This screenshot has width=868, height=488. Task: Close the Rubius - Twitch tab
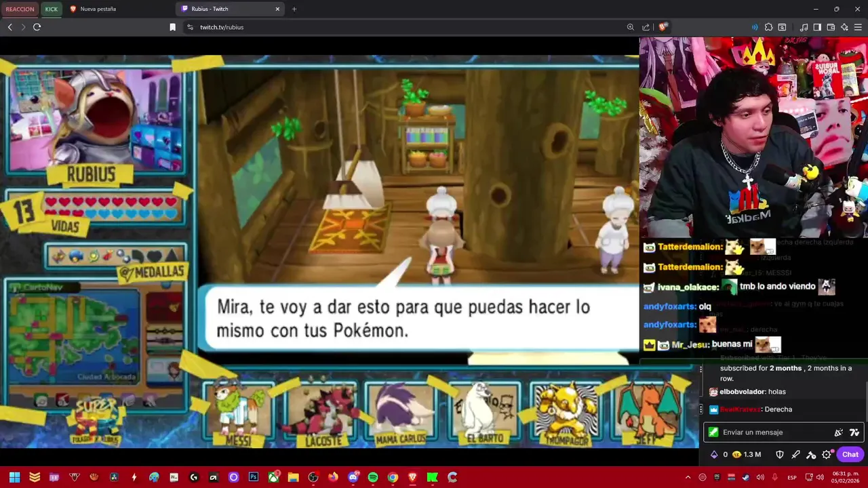277,9
